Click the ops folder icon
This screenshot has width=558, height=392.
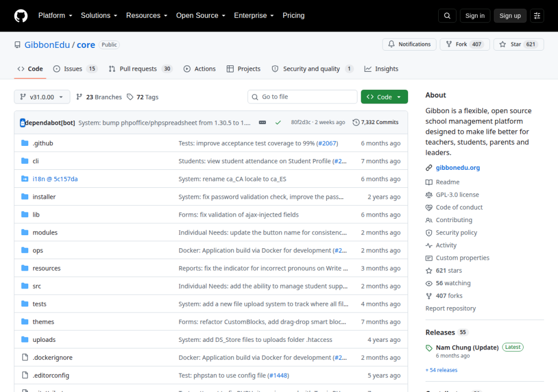pos(25,250)
